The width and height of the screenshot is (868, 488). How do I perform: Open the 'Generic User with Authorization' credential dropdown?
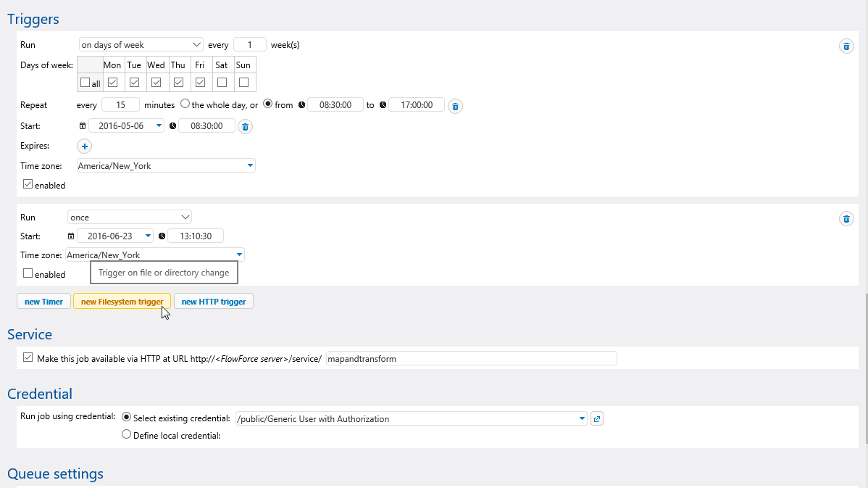pos(412,419)
